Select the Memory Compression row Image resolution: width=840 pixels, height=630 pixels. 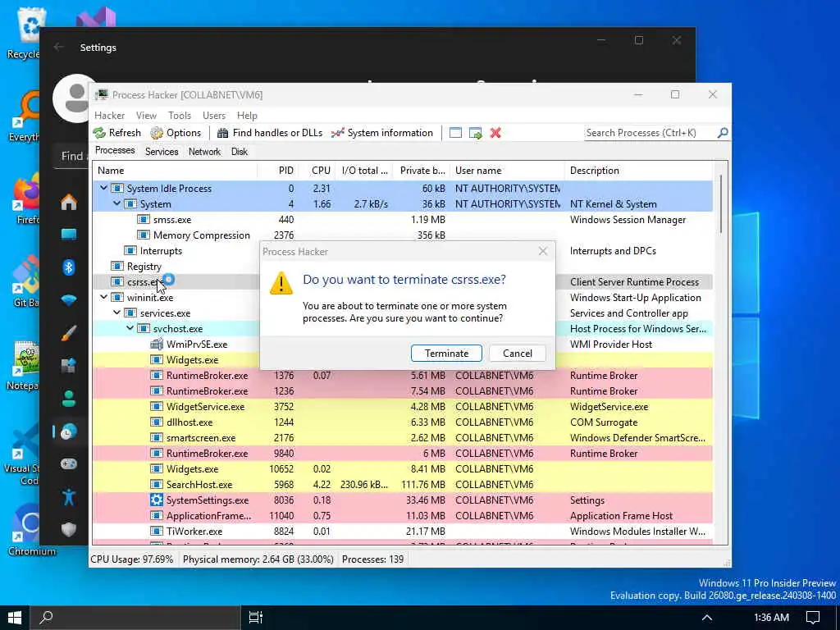[x=402, y=235]
